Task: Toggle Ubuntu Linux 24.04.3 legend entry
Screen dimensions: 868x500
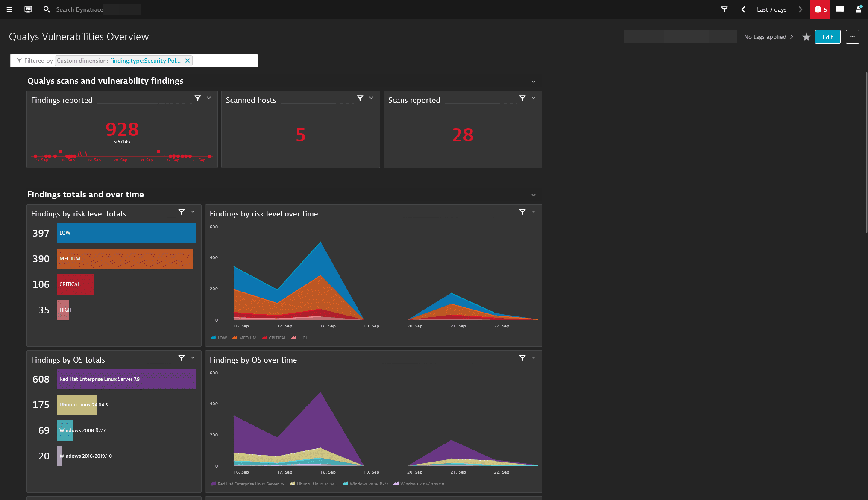Action: [314, 484]
